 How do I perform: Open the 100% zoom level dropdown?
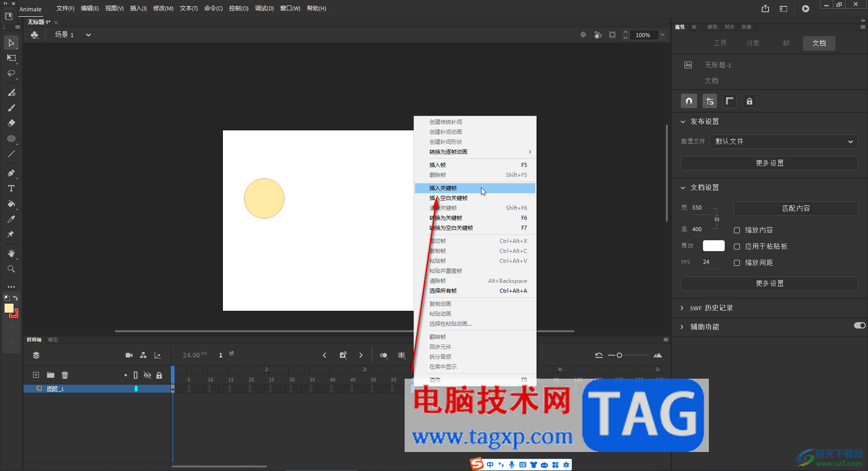coord(662,35)
